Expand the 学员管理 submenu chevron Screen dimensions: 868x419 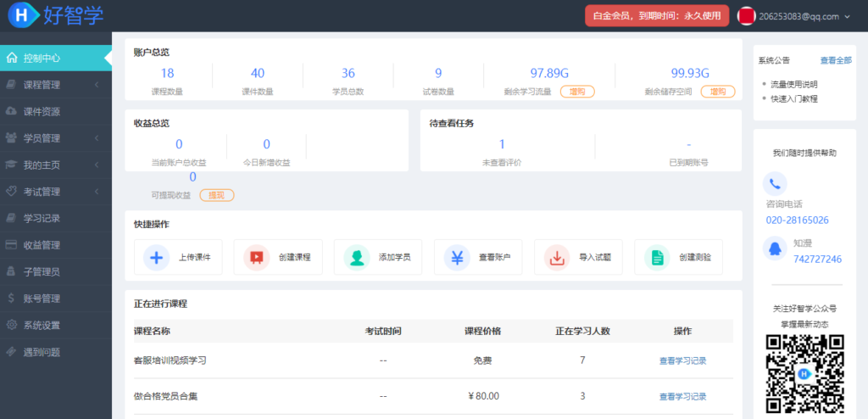click(97, 138)
